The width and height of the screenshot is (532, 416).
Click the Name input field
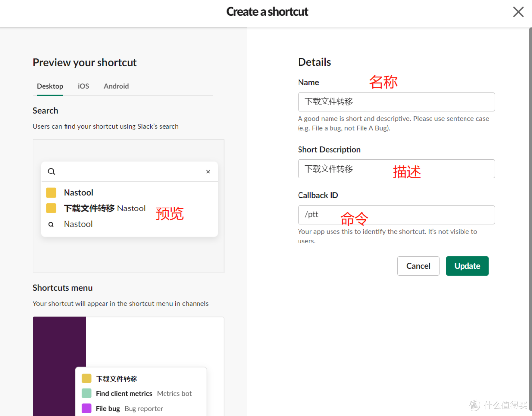[396, 102]
